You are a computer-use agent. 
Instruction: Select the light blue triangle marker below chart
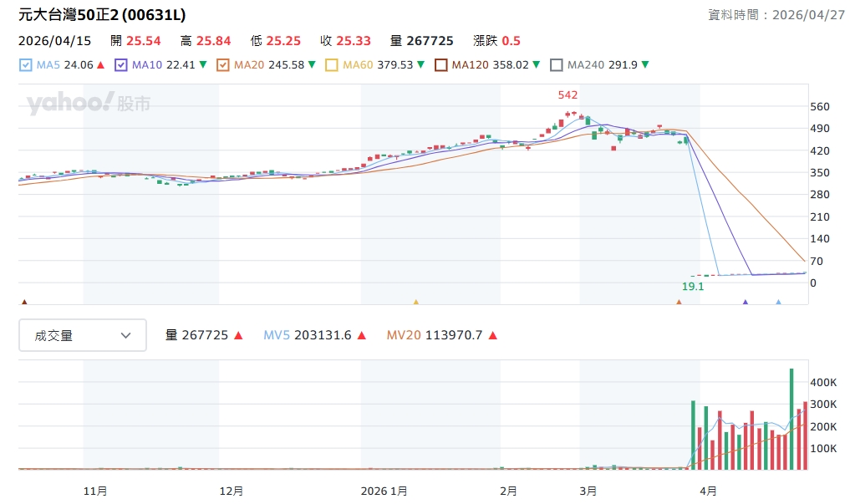pyautogui.click(x=778, y=303)
